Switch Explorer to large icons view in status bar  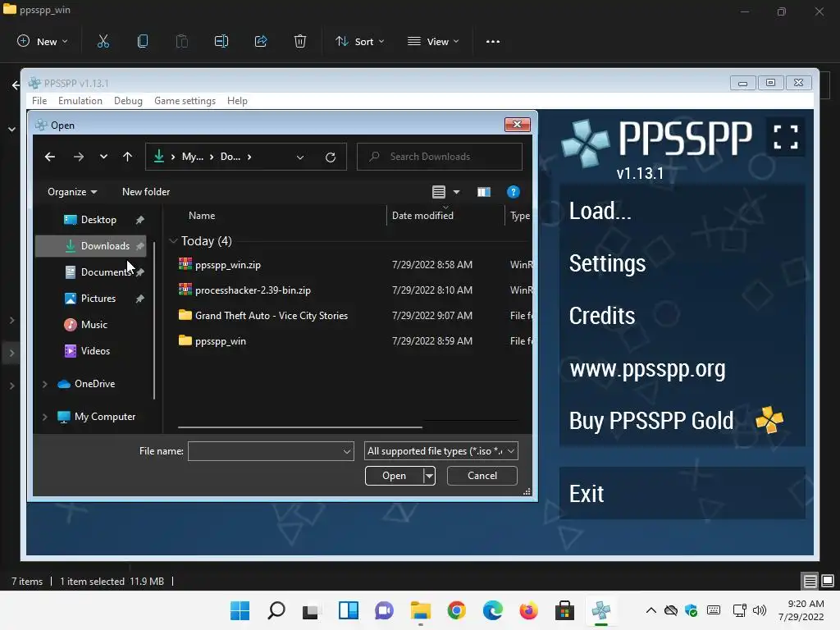[828, 581]
